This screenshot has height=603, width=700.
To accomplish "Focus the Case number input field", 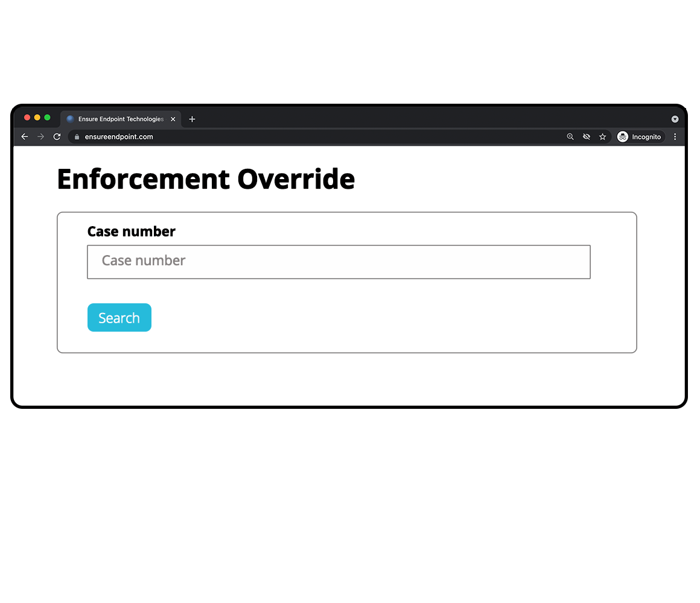I will pos(339,262).
